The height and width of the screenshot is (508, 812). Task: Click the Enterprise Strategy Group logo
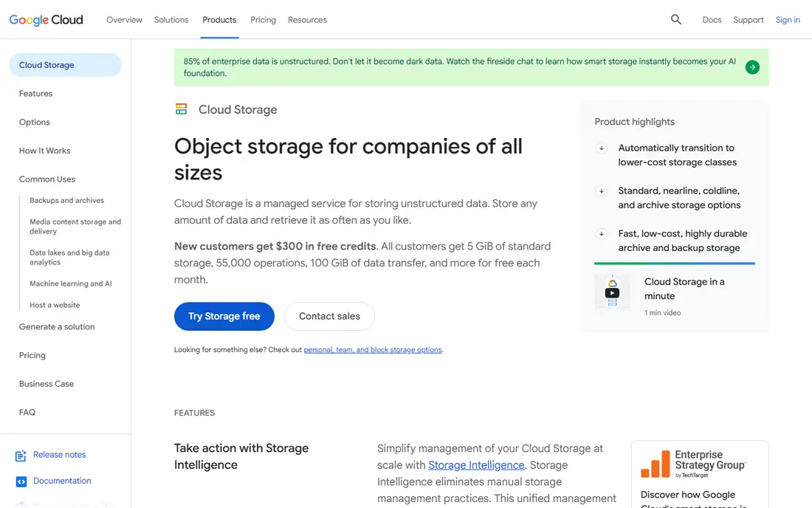coord(693,464)
